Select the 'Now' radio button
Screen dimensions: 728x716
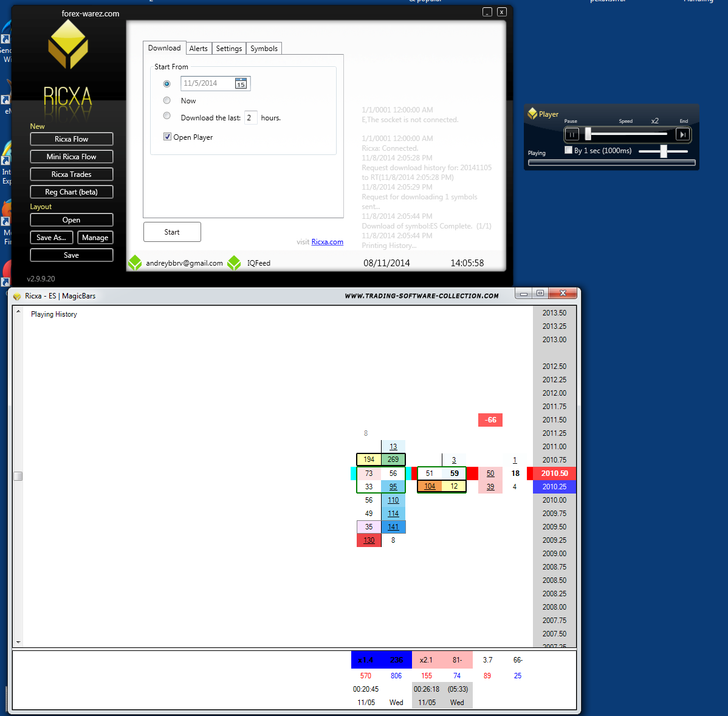click(167, 100)
